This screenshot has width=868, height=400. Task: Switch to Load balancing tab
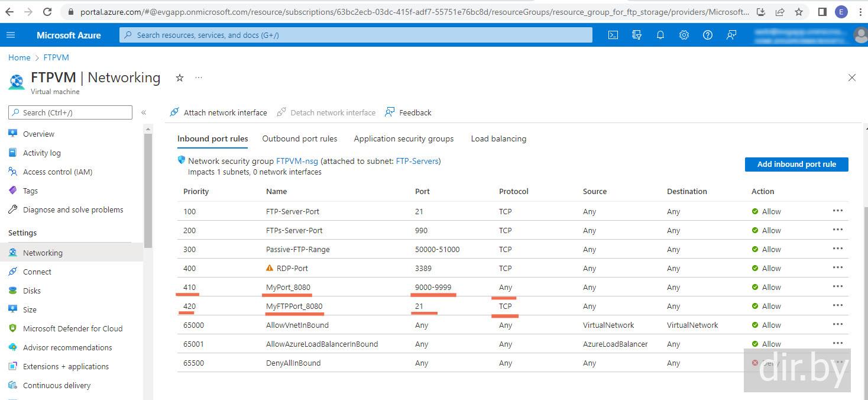point(498,138)
